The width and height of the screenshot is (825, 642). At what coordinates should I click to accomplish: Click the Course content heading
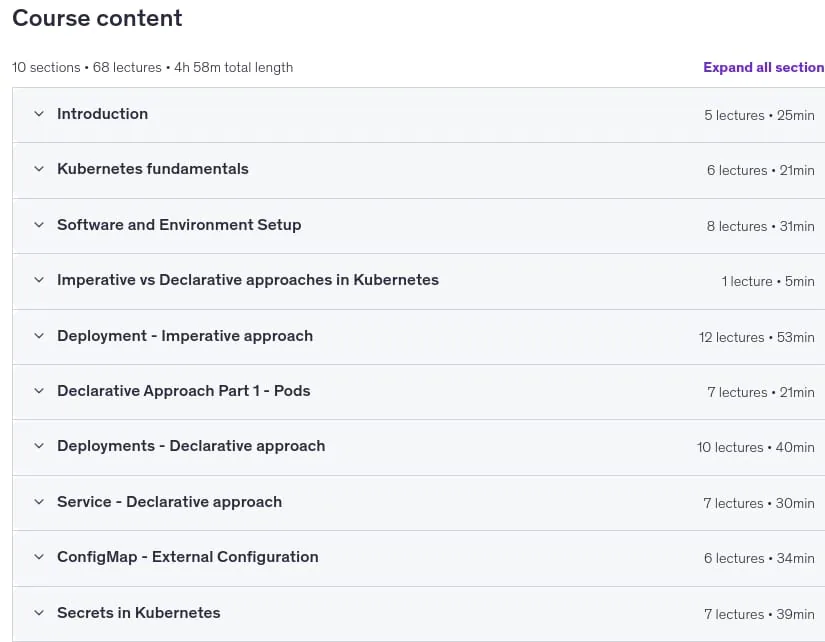click(x=97, y=18)
